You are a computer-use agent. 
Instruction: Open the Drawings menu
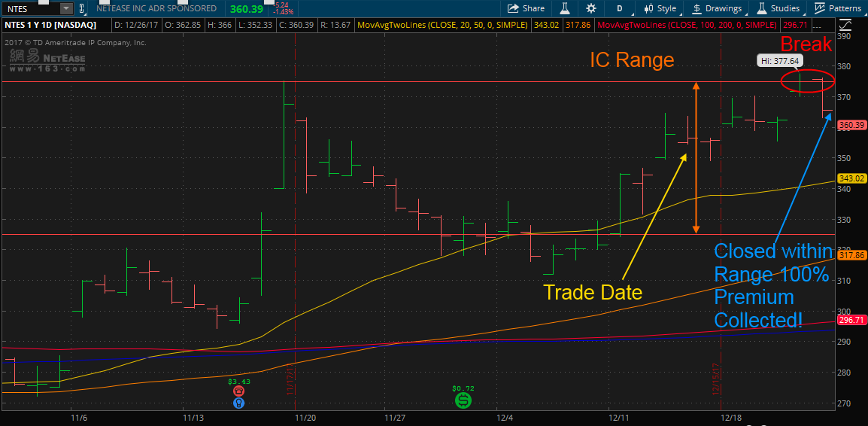718,8
